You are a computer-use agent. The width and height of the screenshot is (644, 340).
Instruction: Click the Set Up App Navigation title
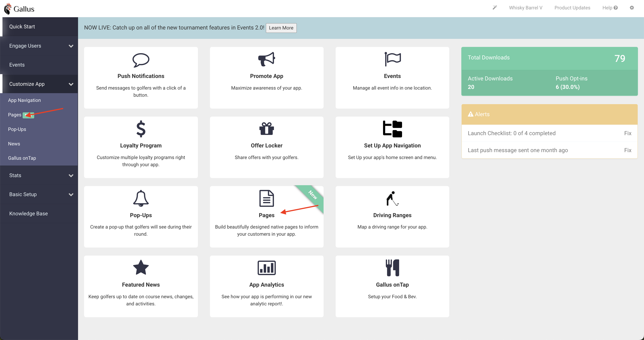point(392,145)
